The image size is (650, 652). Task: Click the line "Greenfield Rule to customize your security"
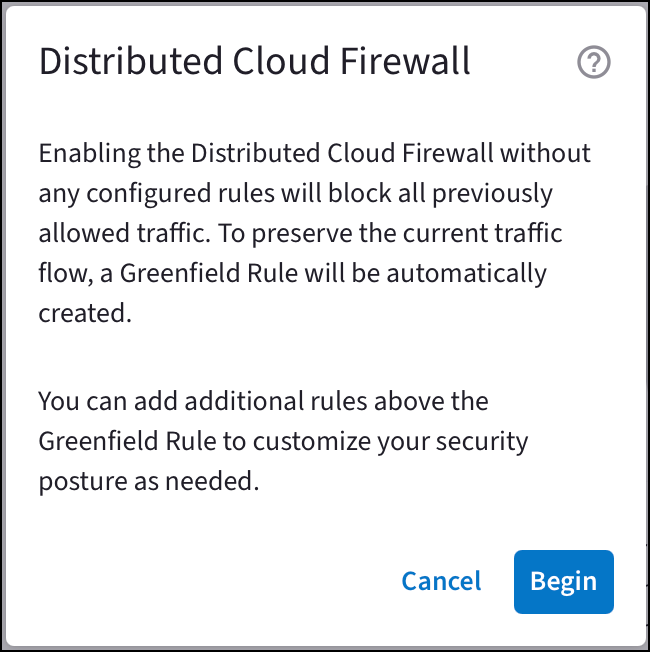click(283, 441)
